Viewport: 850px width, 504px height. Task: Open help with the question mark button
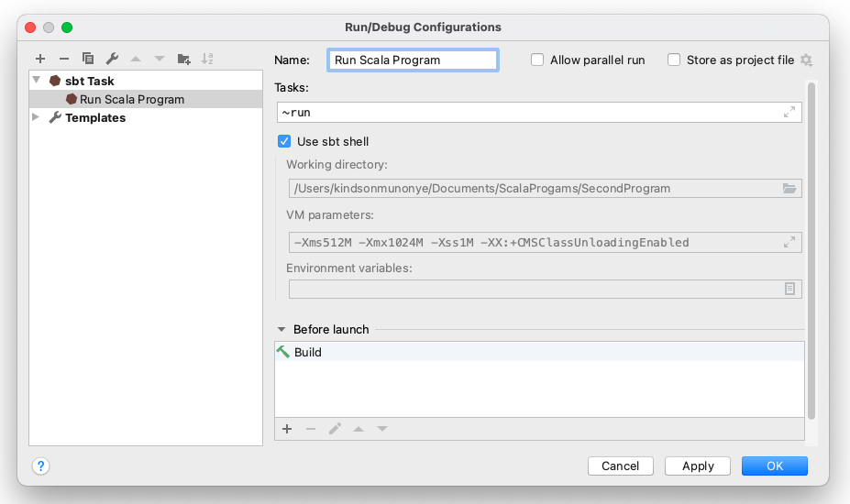click(x=40, y=466)
